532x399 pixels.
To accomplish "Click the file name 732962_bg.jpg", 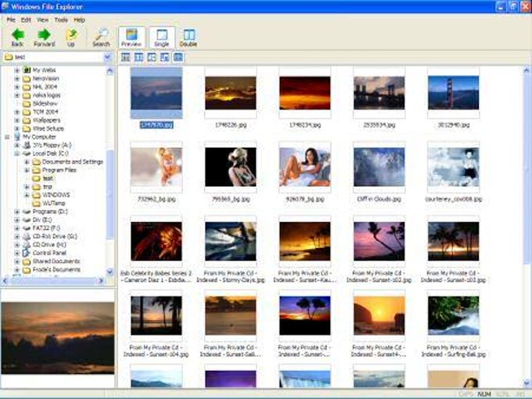I will [156, 199].
